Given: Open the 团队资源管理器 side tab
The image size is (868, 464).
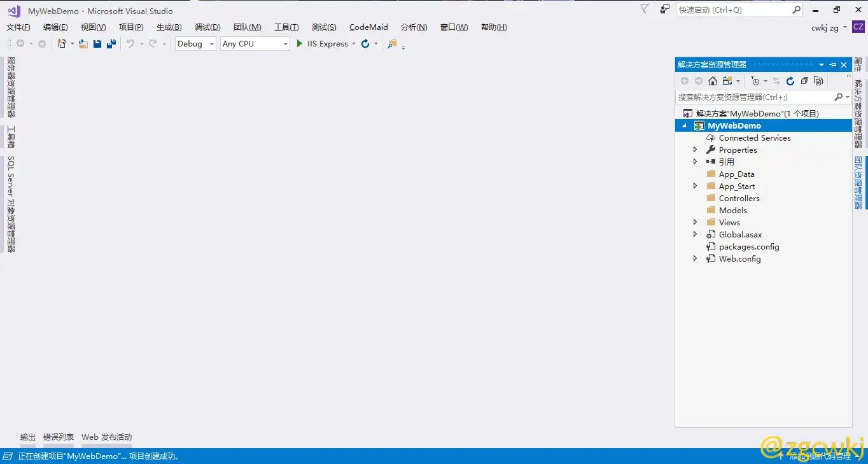Looking at the screenshot, I should click(x=858, y=183).
